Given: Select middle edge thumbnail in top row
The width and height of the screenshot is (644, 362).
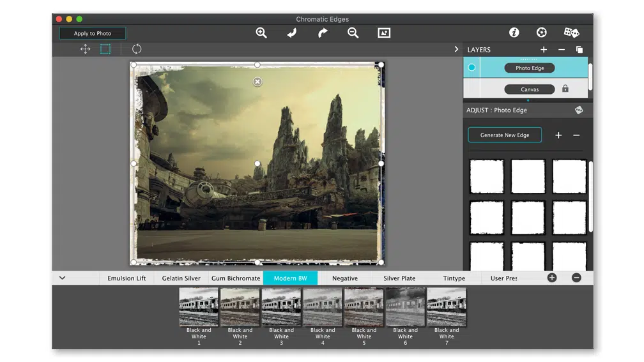Looking at the screenshot, I should (528, 176).
